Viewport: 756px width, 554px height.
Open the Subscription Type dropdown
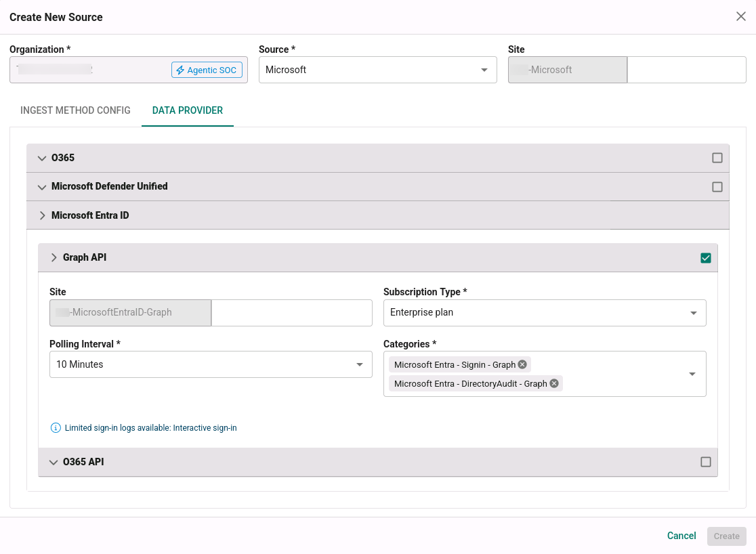545,312
